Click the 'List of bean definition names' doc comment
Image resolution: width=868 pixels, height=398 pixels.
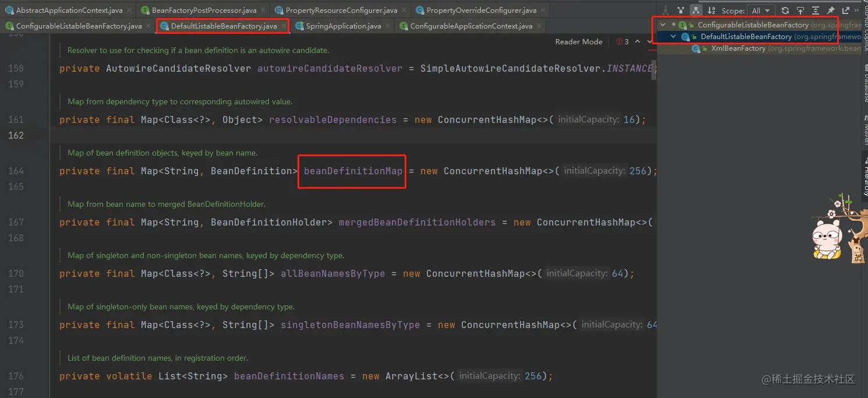pos(158,358)
